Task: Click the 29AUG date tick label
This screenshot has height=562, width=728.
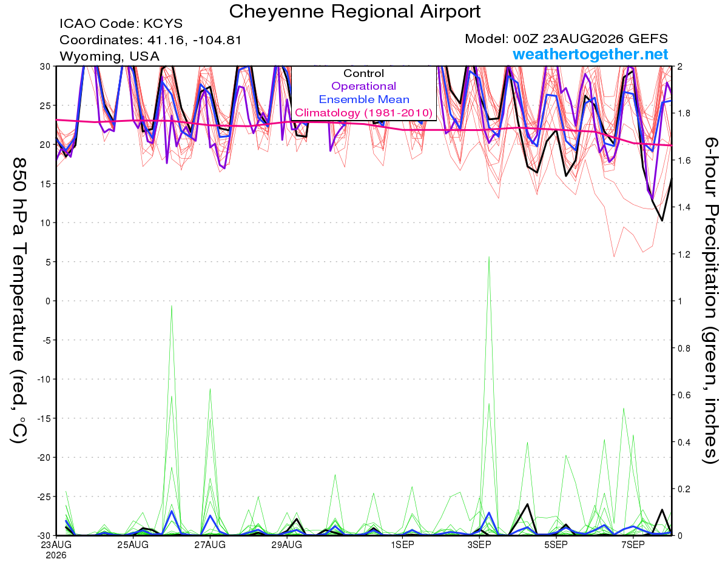Action: coord(286,545)
